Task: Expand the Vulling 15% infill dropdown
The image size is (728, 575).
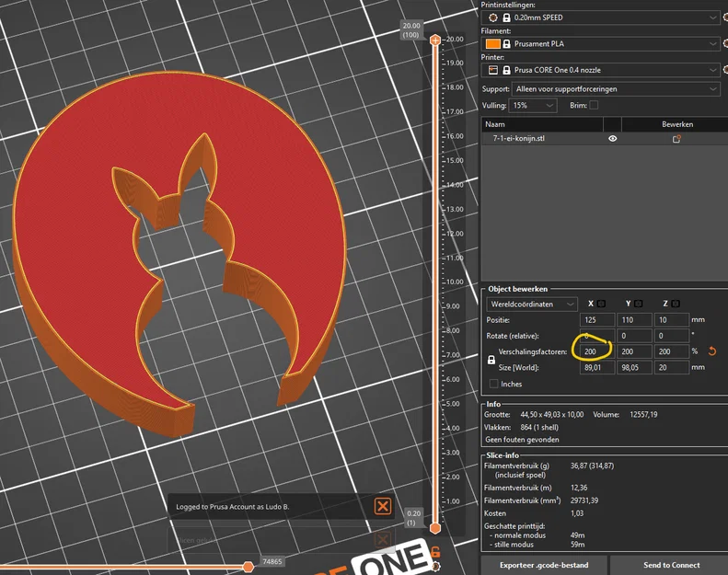Action: pyautogui.click(x=533, y=106)
